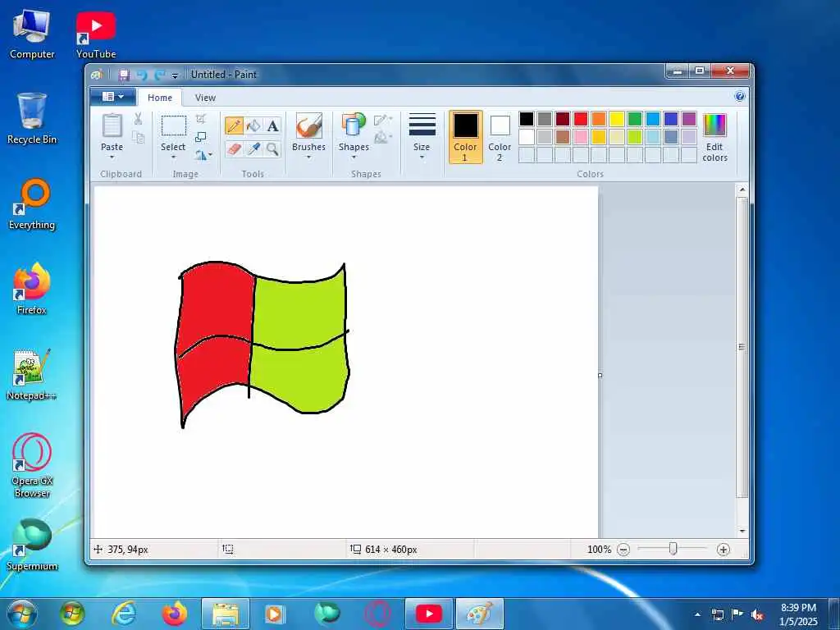
Task: Click the vertical scrollbar down arrow
Action: [742, 531]
